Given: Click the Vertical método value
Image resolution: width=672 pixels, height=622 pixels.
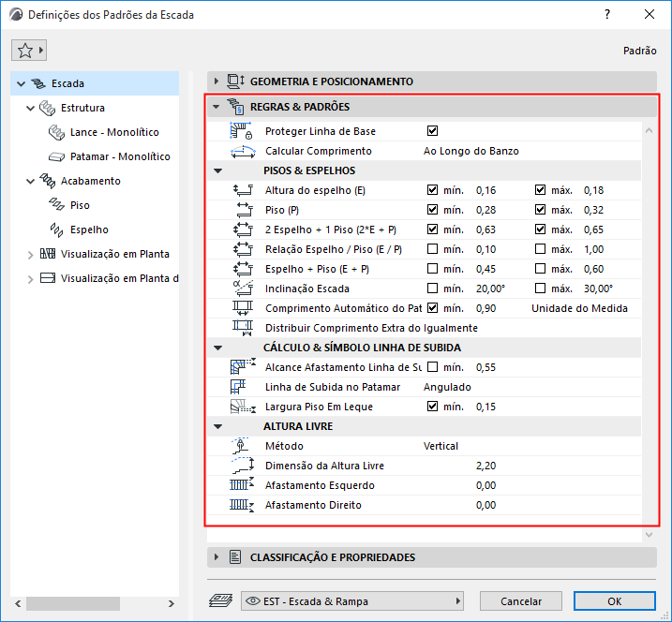Looking at the screenshot, I should pos(441,447).
